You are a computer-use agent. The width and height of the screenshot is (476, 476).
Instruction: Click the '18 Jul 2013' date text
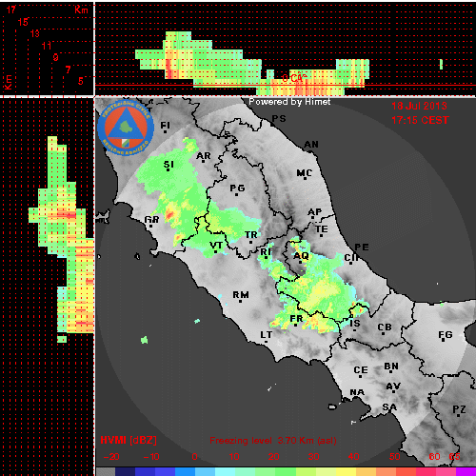(x=419, y=106)
